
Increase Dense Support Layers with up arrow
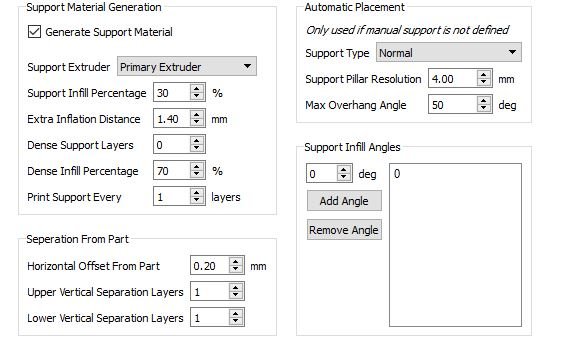click(x=197, y=141)
